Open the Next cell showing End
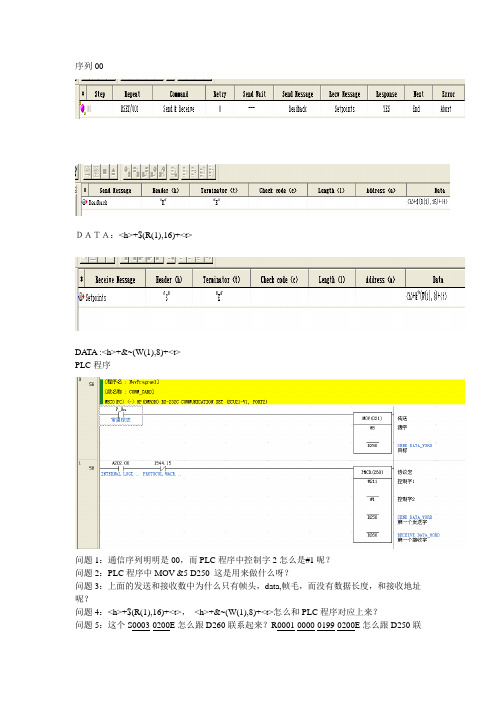This screenshot has width=496, height=702. (x=416, y=109)
